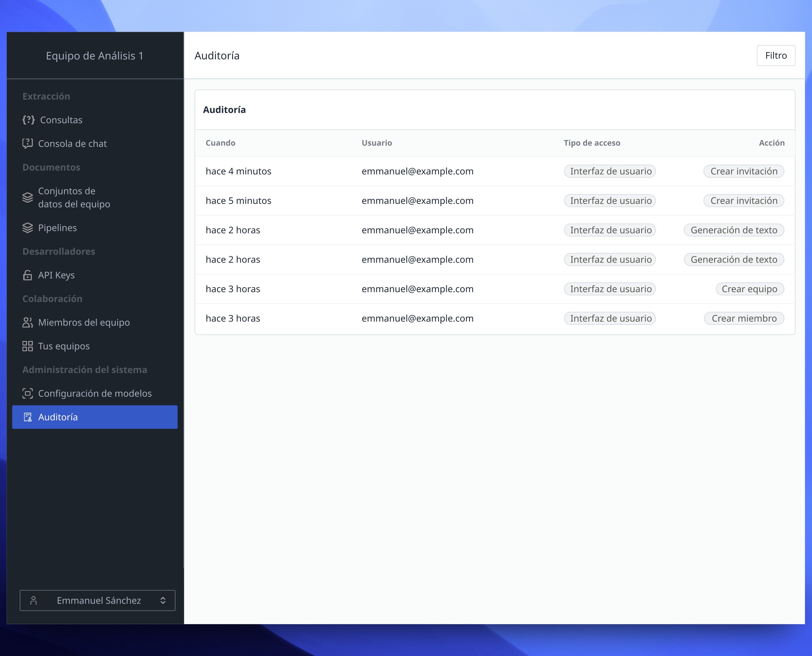Click the Equipo de Análisis 1 title

(x=95, y=56)
